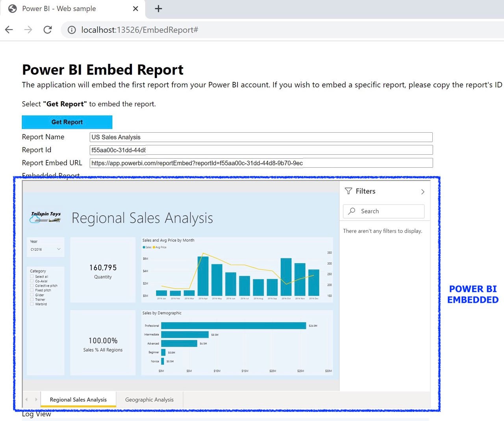Check the Warbird checkbox
Viewport: 504px width, 421px height.
pos(32,304)
